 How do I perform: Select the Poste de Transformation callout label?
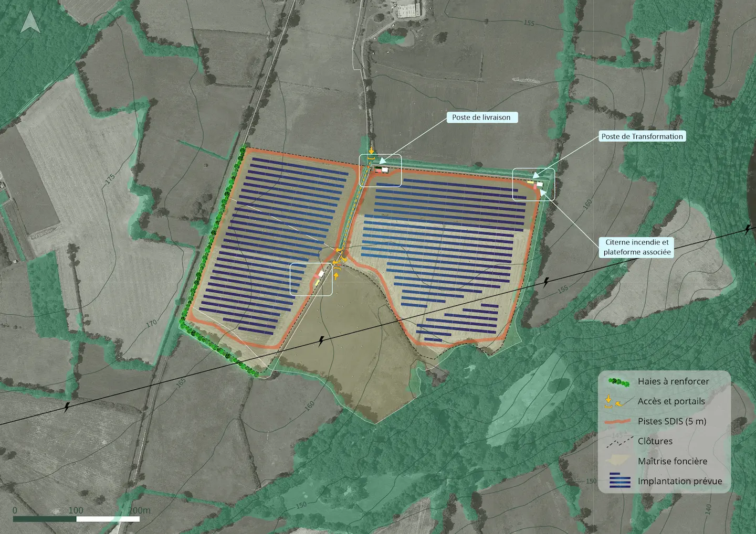(x=642, y=136)
